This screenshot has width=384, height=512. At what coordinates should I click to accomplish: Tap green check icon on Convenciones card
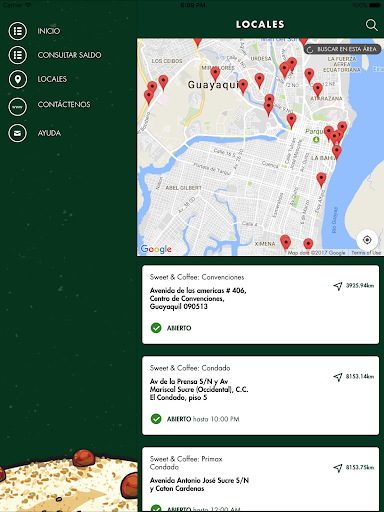point(156,328)
